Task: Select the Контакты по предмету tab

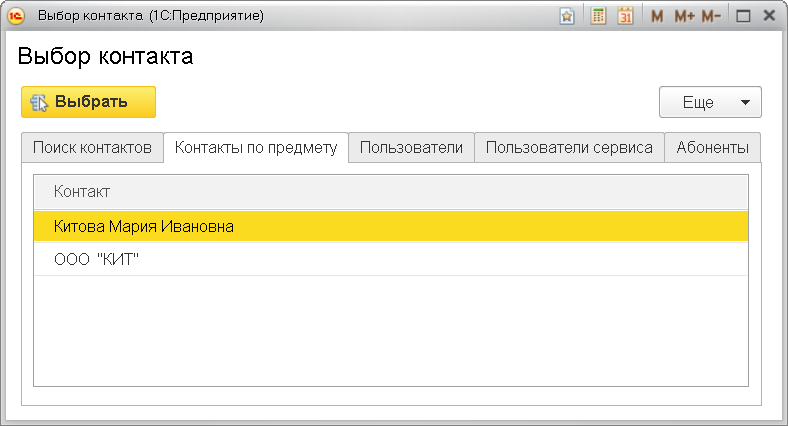Action: (x=256, y=147)
